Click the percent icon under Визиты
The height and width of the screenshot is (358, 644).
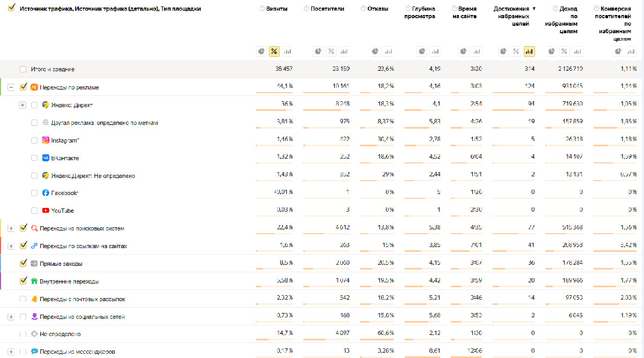(274, 51)
